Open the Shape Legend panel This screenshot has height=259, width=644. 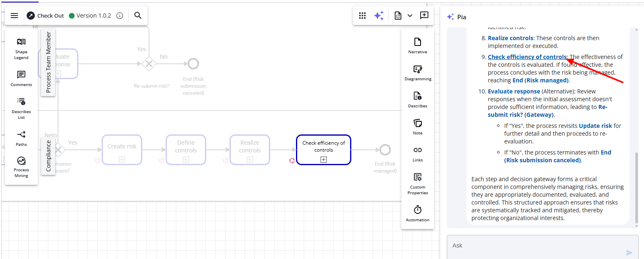pos(21,48)
